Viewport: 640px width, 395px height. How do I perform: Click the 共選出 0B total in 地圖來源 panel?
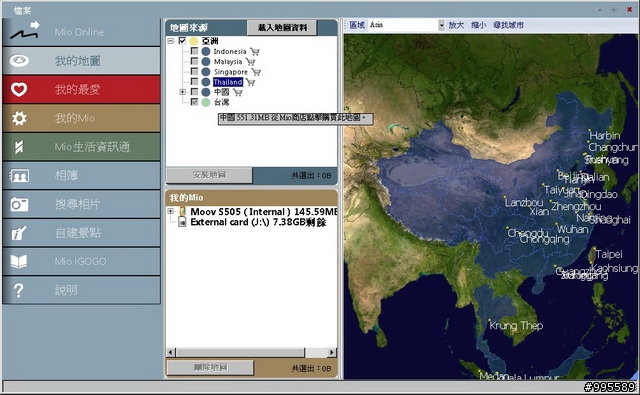[x=311, y=175]
